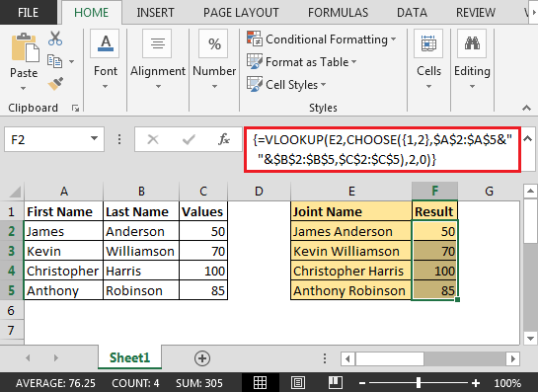Open the Clipboard dialog launcher
The width and height of the screenshot is (538, 392).
75,109
